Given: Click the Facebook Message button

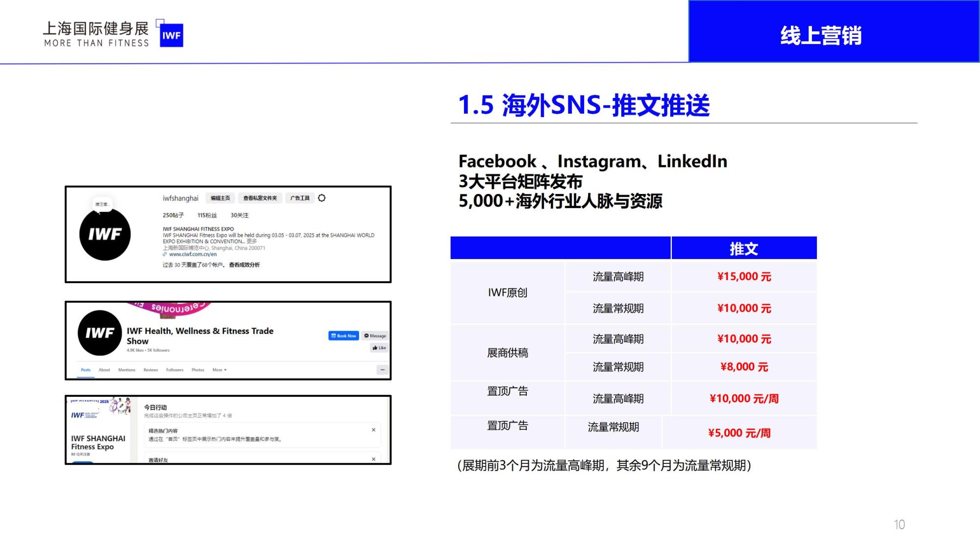Looking at the screenshot, I should point(375,335).
